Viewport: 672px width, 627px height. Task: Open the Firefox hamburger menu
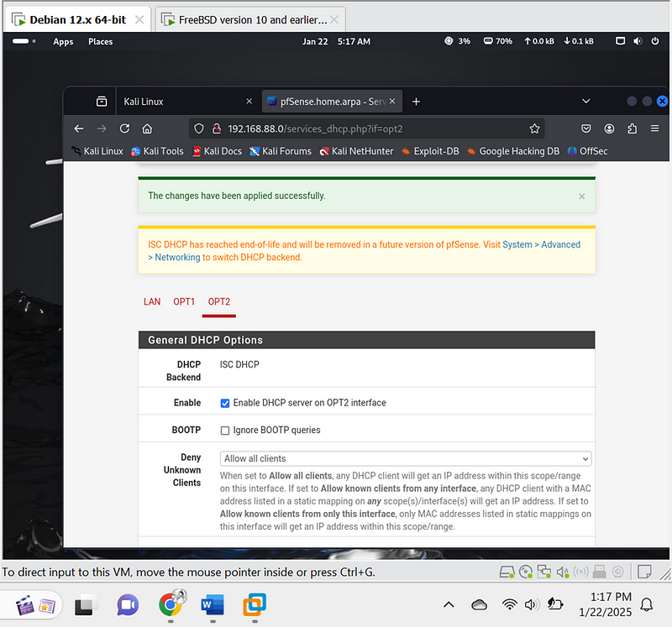655,128
